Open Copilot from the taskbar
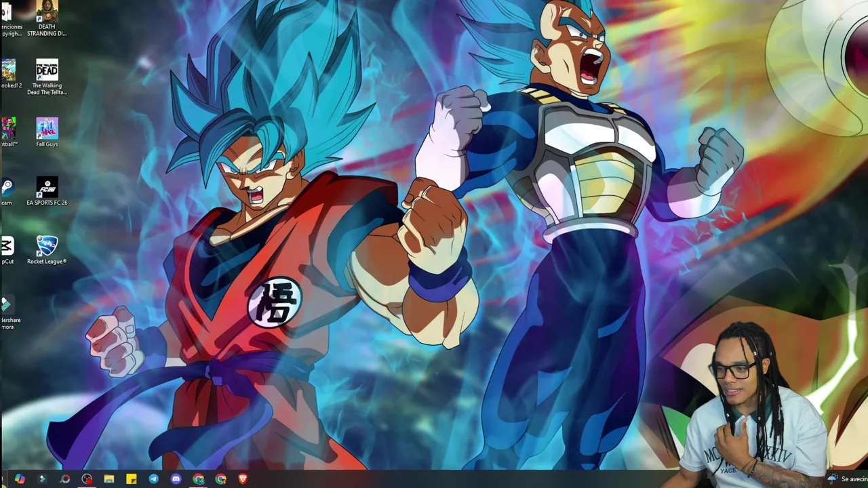The image size is (868, 488). pos(20,479)
